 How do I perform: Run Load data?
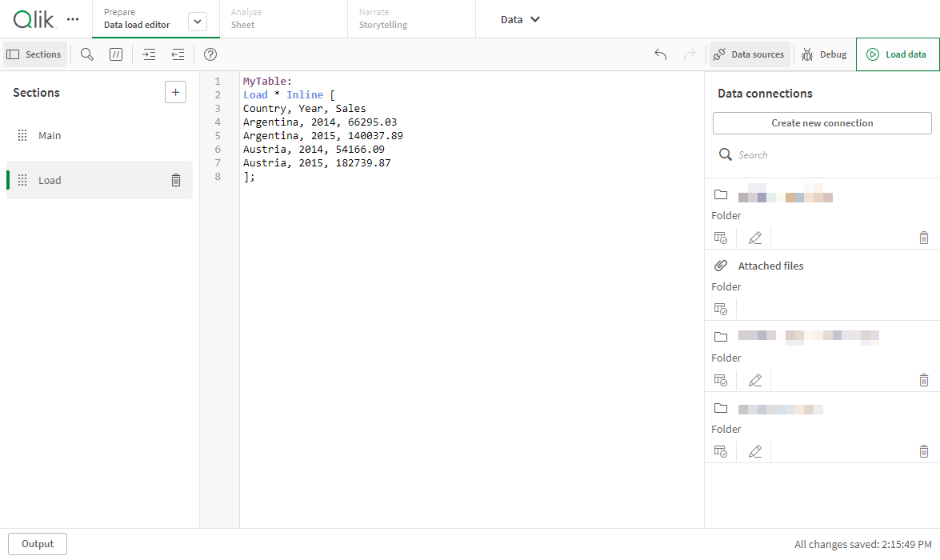coord(898,54)
